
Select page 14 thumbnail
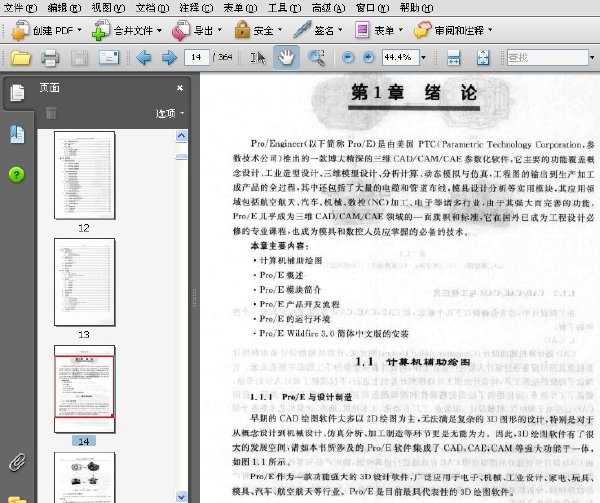tap(85, 389)
